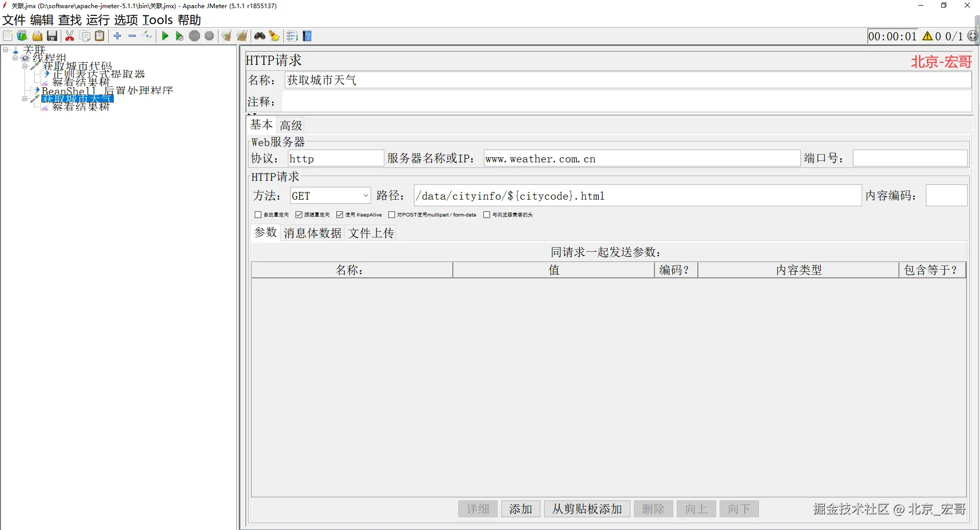Click the 端口号 port field
Viewport: 980px width, 530px height.
[910, 158]
